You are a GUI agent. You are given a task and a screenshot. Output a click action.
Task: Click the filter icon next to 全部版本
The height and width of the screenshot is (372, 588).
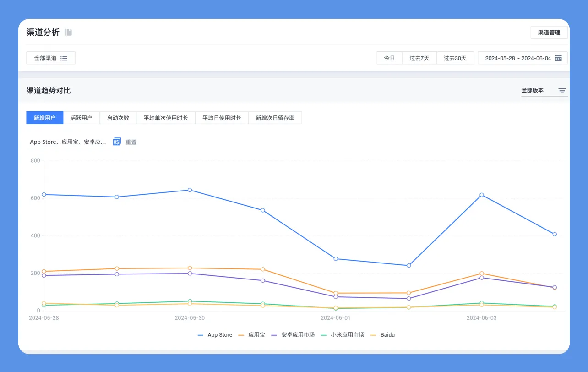[562, 91]
